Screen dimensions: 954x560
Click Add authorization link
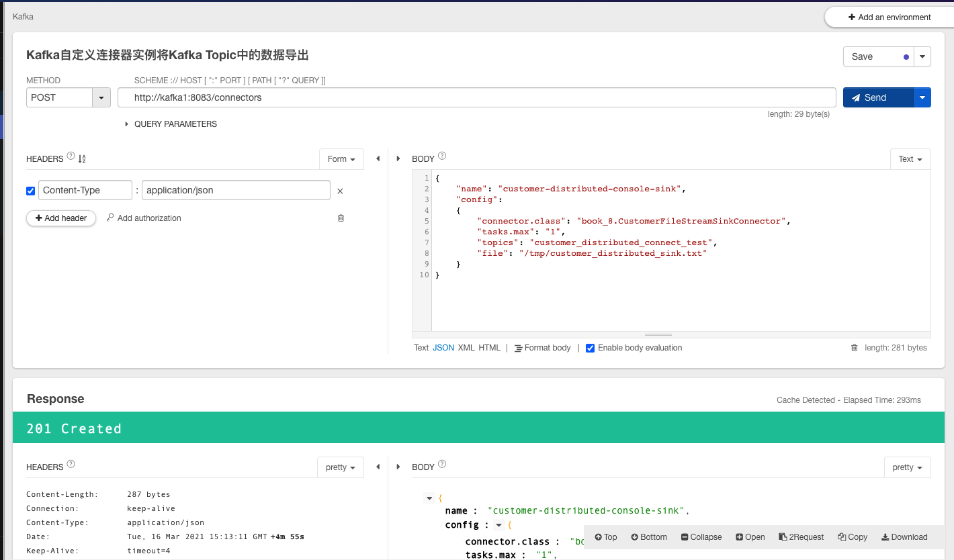pos(144,218)
